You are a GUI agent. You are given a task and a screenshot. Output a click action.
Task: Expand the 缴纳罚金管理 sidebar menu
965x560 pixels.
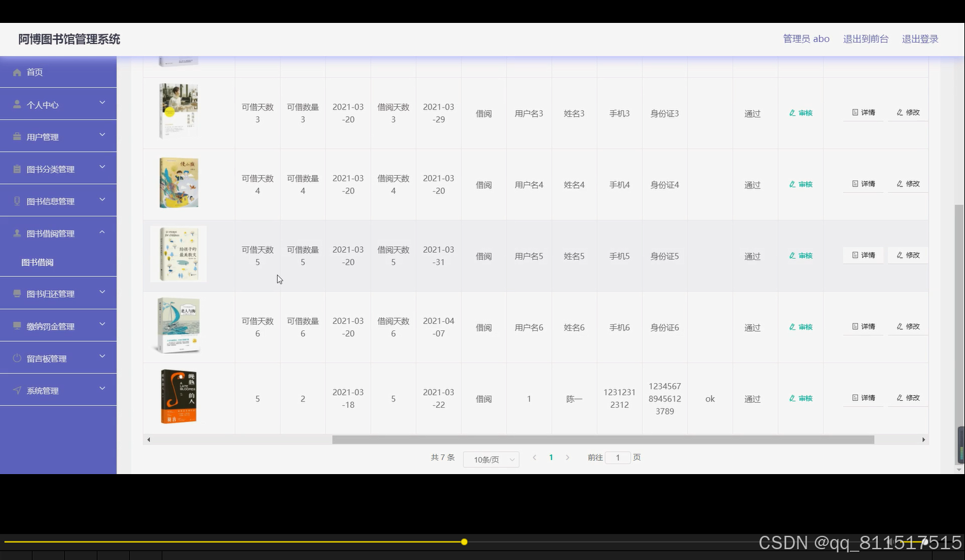pyautogui.click(x=58, y=326)
